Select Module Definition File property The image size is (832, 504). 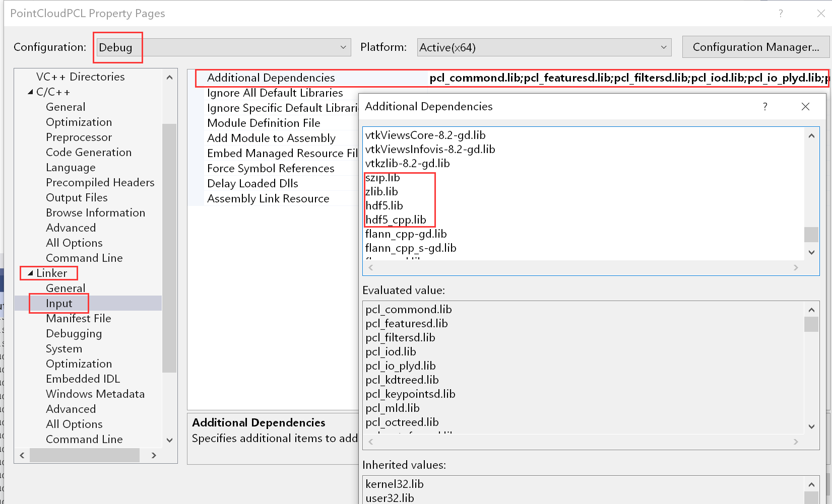point(264,123)
